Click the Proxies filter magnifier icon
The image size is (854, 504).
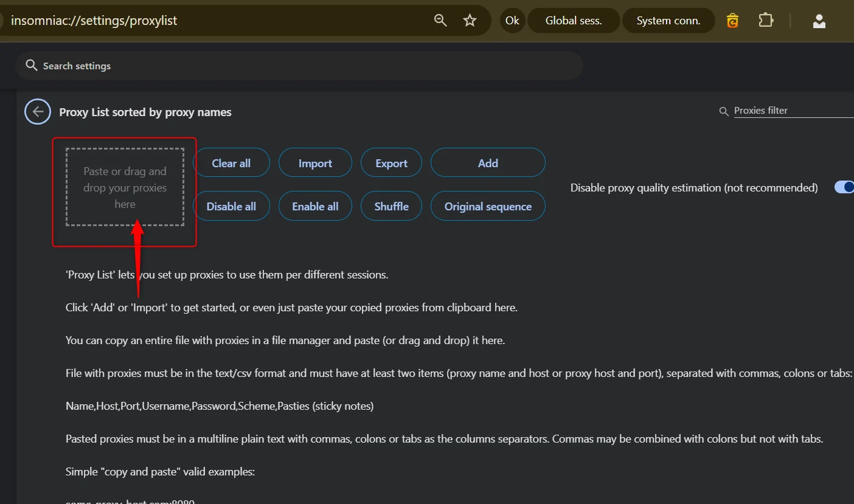click(x=724, y=111)
